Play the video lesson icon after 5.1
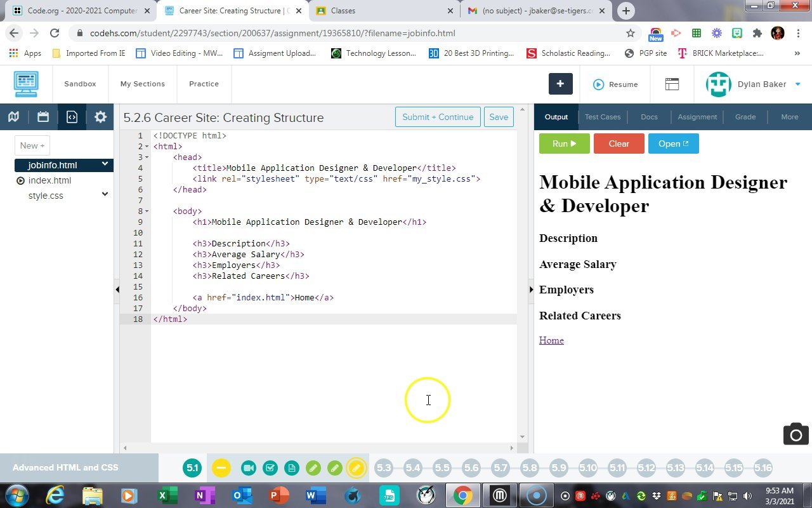The image size is (812, 508). click(x=248, y=468)
